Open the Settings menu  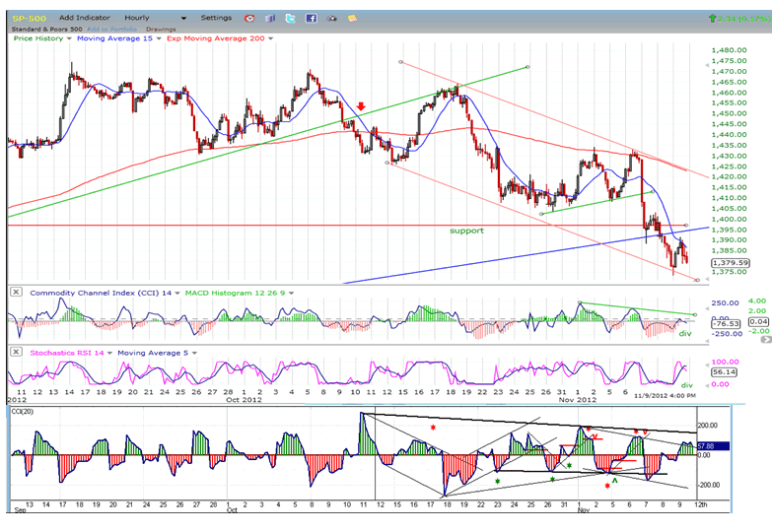(217, 18)
